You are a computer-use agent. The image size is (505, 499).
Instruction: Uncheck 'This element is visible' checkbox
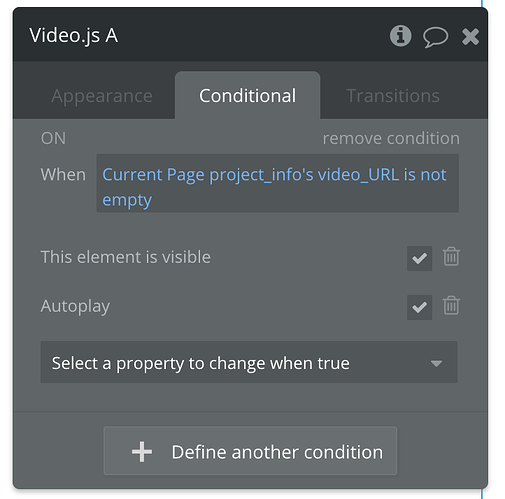[x=419, y=258]
